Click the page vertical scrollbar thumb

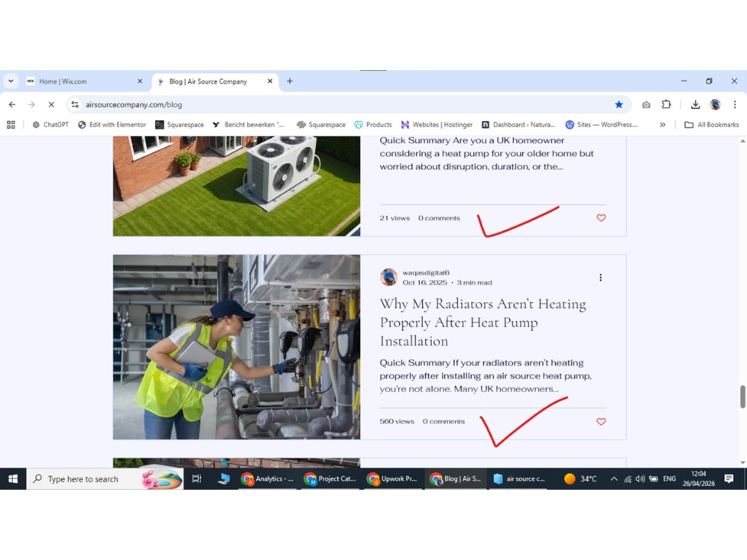point(743,396)
